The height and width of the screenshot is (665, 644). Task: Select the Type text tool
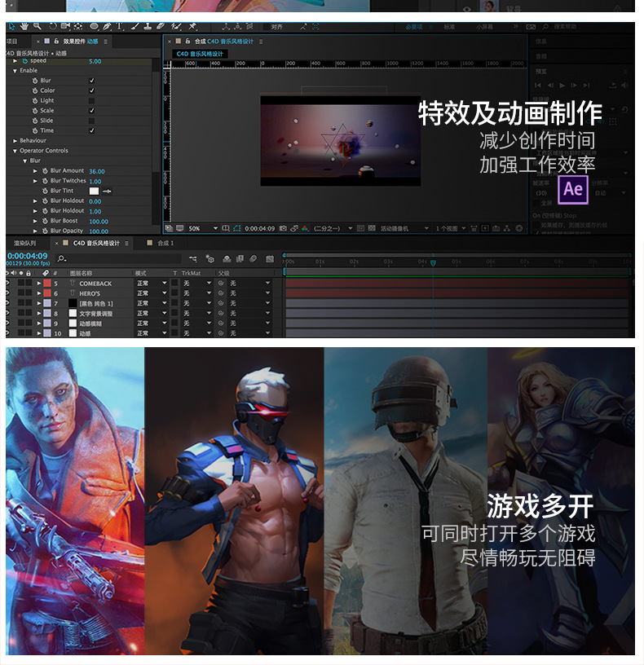coord(119,26)
